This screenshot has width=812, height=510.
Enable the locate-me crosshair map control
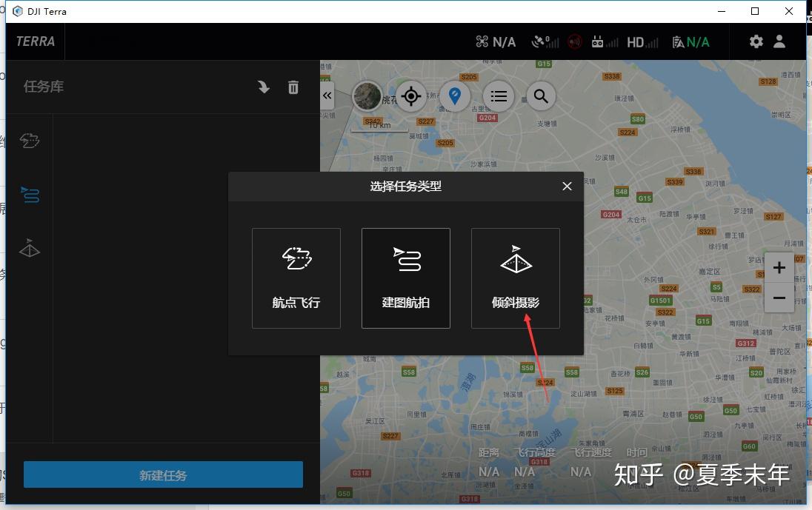tap(411, 95)
